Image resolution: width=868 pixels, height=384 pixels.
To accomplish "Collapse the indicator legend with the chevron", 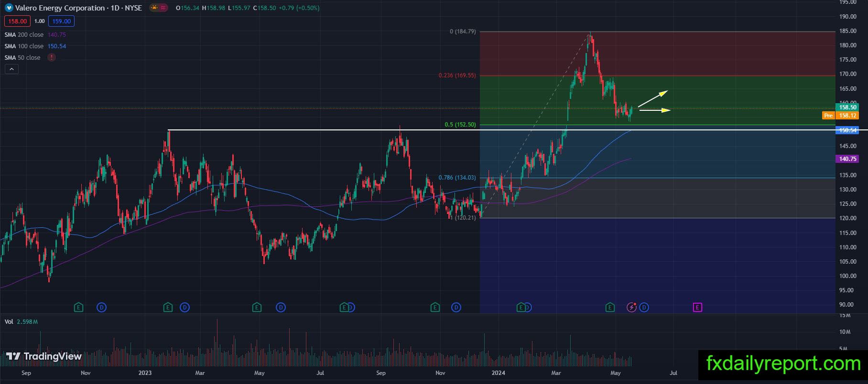I will tap(11, 69).
